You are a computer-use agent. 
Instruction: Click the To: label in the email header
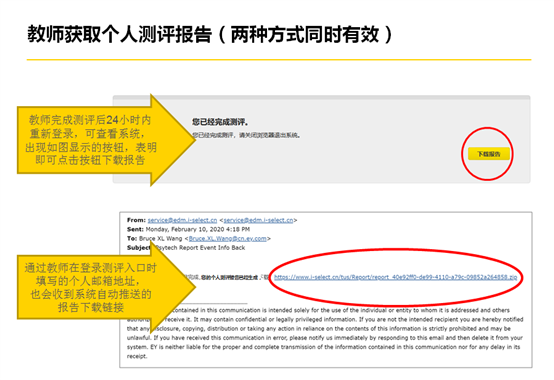tap(132, 238)
